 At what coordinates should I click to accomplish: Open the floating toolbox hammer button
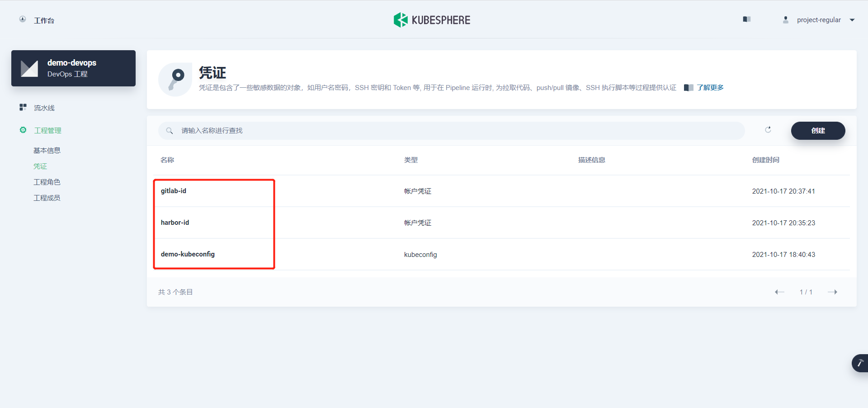[860, 363]
